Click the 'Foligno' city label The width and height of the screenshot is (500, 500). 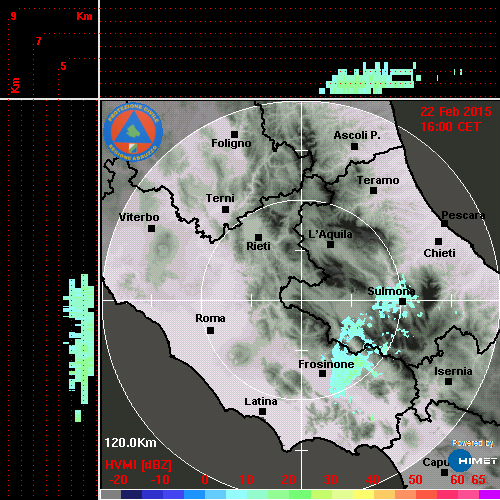coord(231,143)
